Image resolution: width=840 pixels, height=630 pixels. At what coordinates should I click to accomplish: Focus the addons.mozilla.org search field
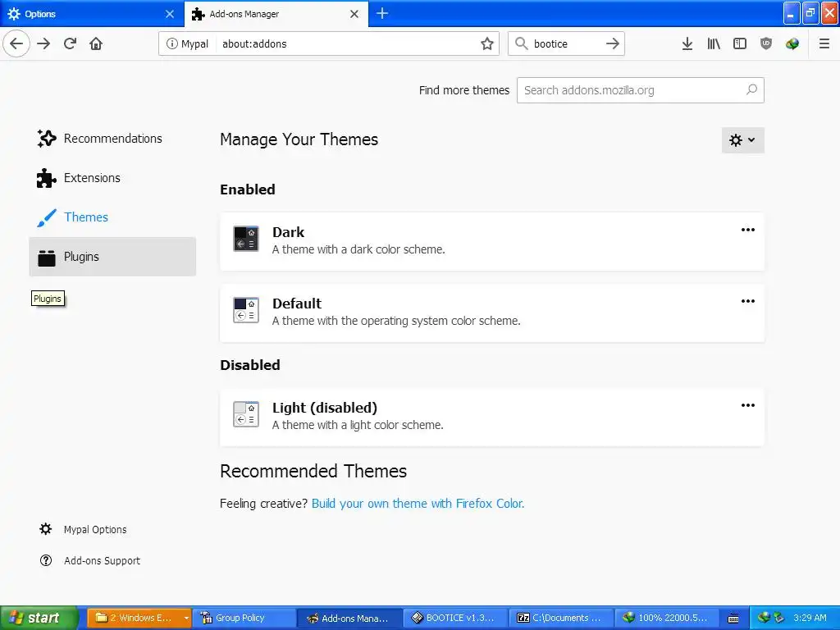(x=640, y=90)
